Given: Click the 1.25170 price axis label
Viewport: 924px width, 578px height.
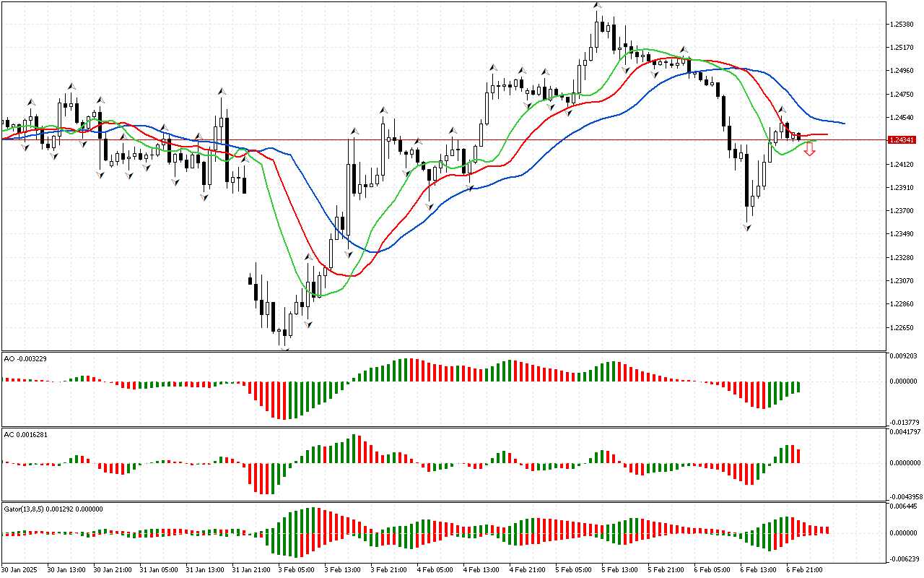Looking at the screenshot, I should pos(902,48).
